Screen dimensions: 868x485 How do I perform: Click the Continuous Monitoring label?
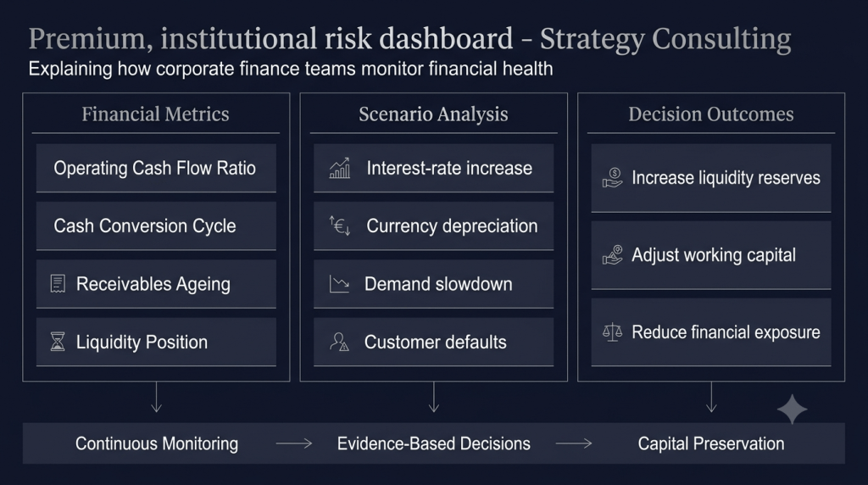[157, 443]
